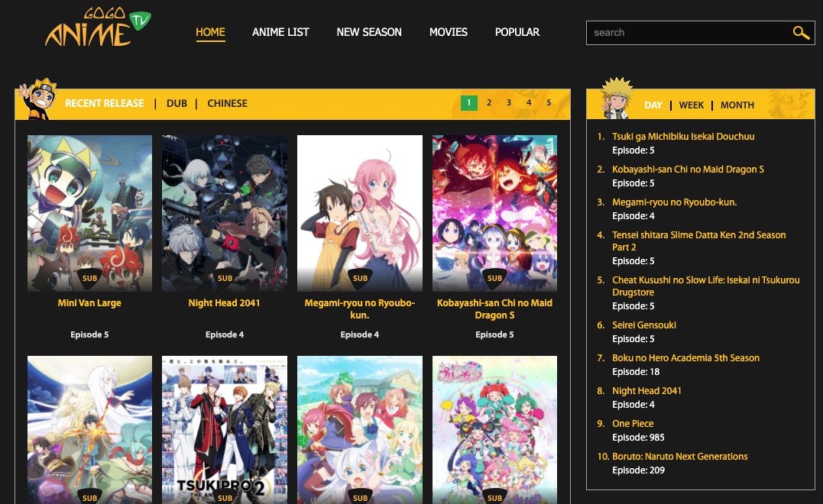Open Boruto: Naruto Next Generations link
The image size is (823, 504).
[x=679, y=457]
